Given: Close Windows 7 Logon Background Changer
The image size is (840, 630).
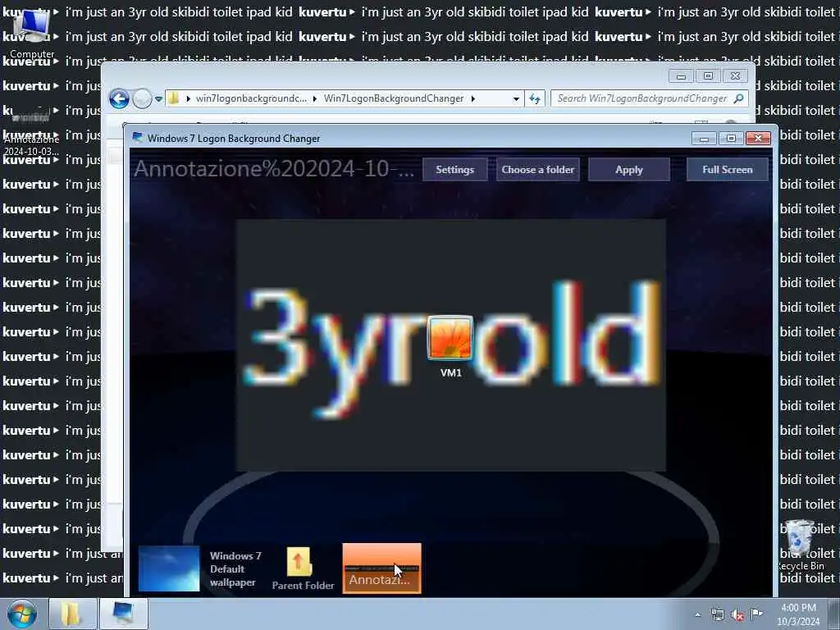Looking at the screenshot, I should 758,139.
